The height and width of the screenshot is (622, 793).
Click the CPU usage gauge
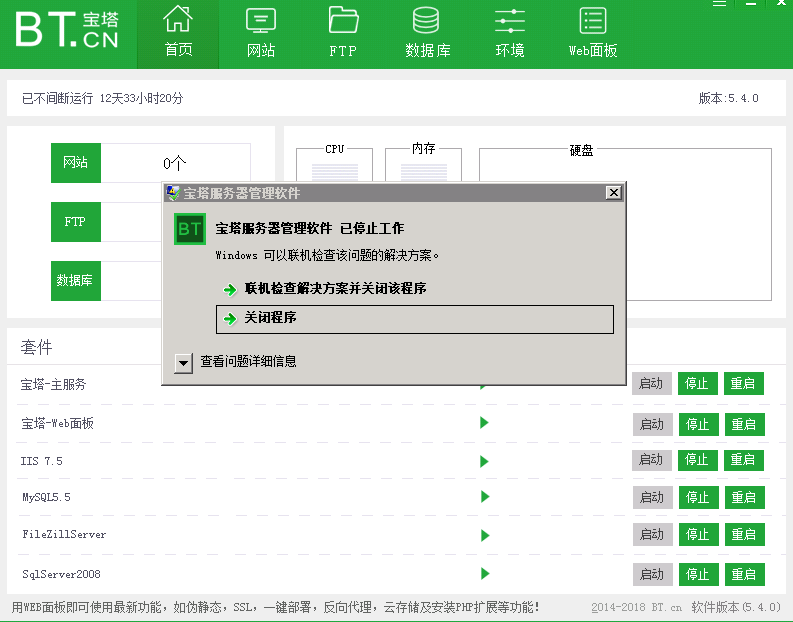click(x=334, y=164)
